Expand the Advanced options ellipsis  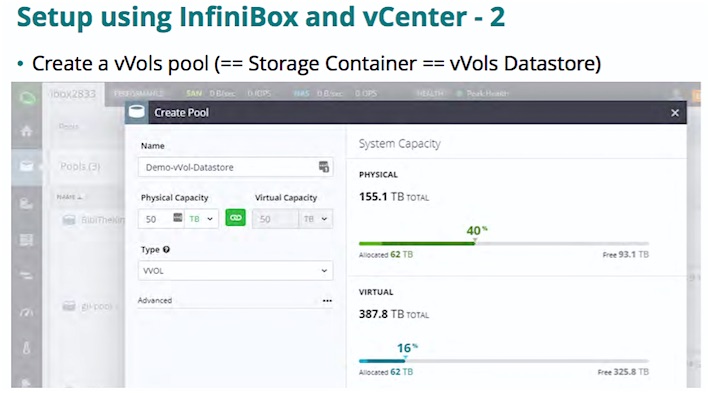(x=327, y=301)
